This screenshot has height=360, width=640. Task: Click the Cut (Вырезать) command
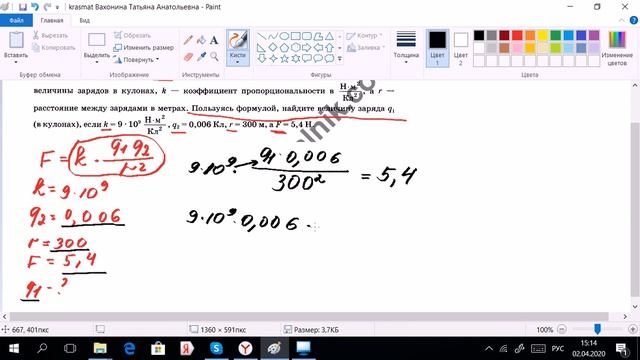(50, 36)
